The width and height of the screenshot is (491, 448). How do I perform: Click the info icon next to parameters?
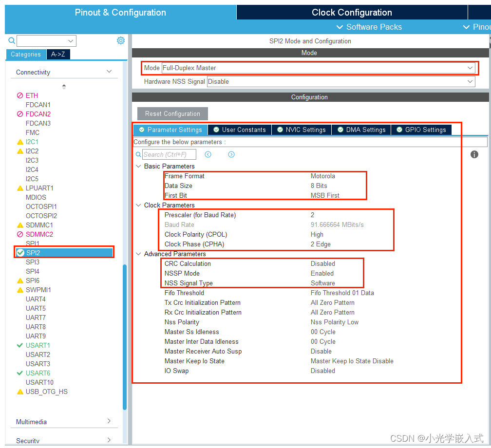click(474, 154)
